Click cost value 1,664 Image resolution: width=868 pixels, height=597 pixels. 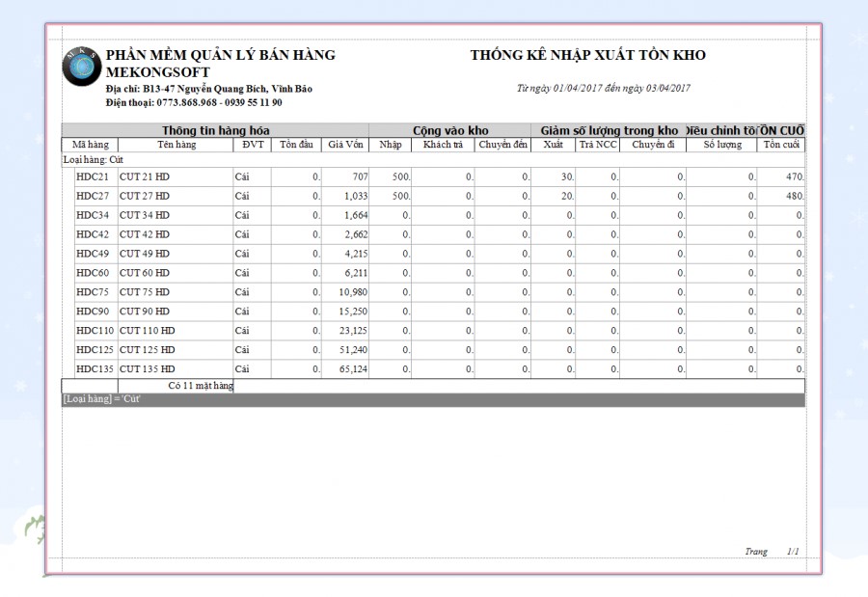[x=356, y=215]
